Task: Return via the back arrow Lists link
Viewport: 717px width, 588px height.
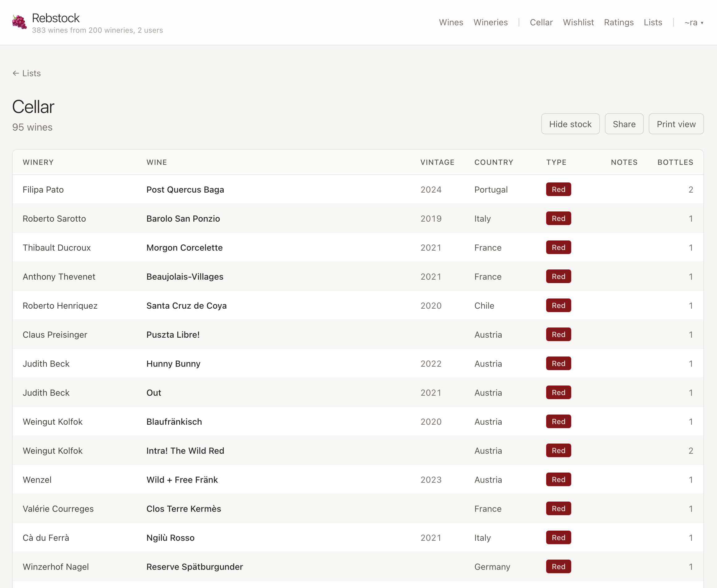Action: [27, 73]
